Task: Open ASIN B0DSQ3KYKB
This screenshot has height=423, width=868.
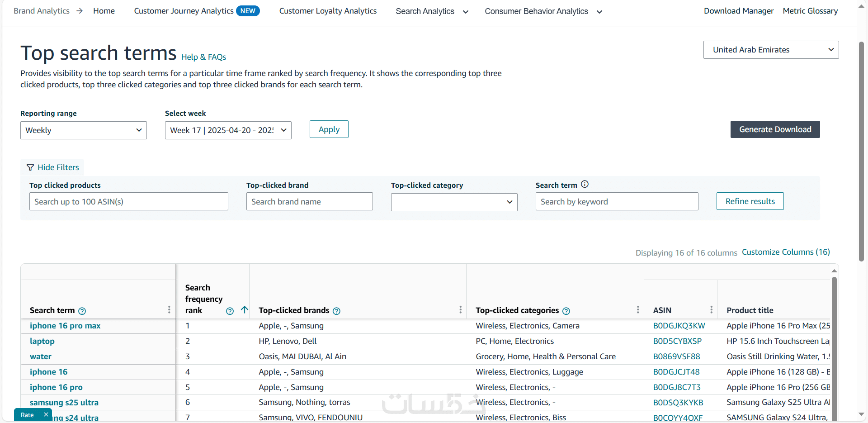Action: tap(678, 403)
